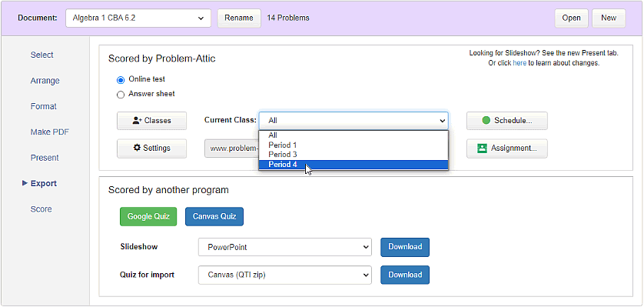Choose Period 1 in the dropdown list
Viewport: 644px width, 307px height.
pyautogui.click(x=354, y=145)
